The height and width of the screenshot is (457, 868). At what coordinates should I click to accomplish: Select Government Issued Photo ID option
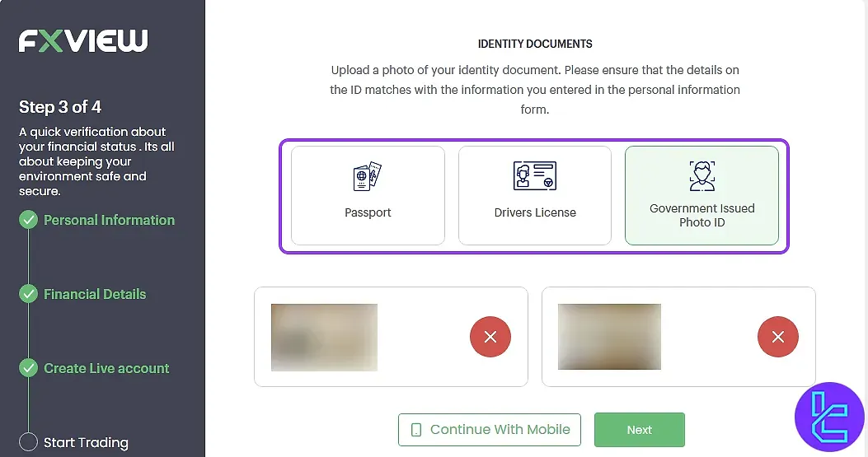tap(701, 196)
